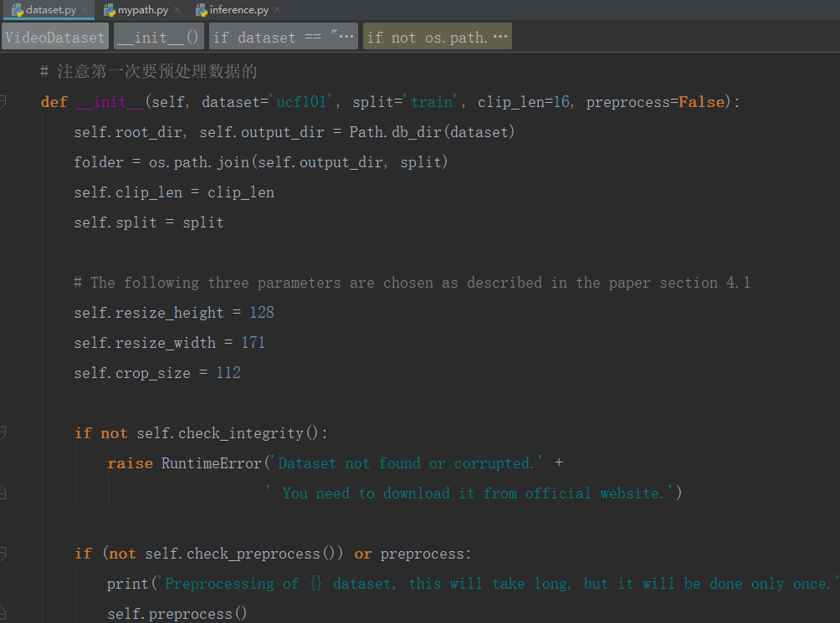Click the Chinese comment line text

pyautogui.click(x=149, y=71)
